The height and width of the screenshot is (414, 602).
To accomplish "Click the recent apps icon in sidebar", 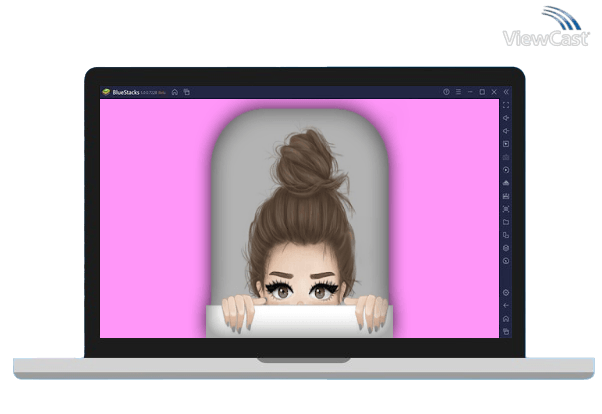I will (x=506, y=331).
